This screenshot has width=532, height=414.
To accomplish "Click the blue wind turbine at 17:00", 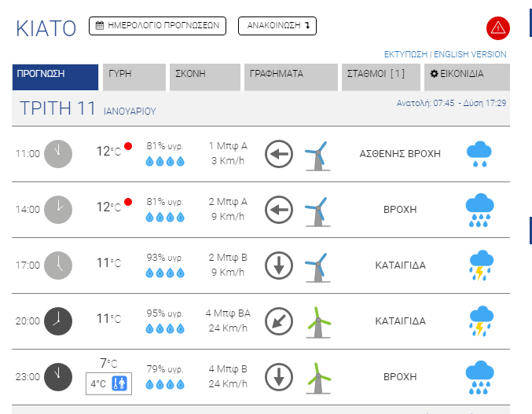I will point(317,266).
